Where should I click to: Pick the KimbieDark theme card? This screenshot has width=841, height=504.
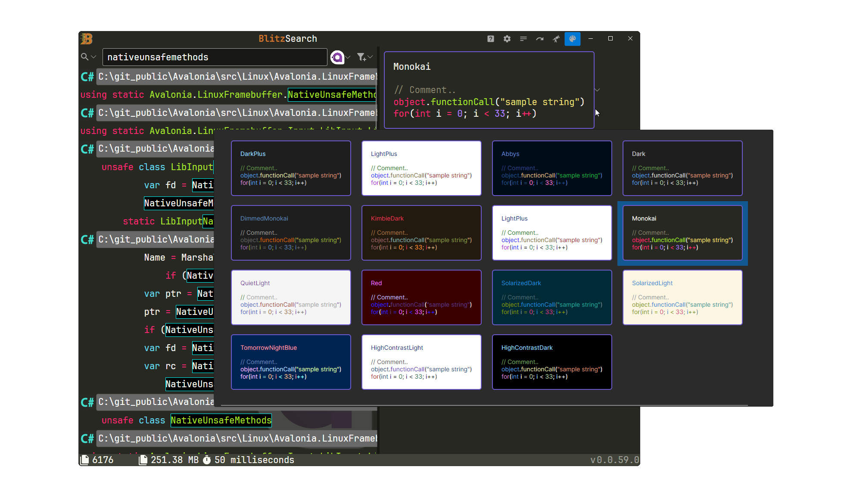point(421,233)
